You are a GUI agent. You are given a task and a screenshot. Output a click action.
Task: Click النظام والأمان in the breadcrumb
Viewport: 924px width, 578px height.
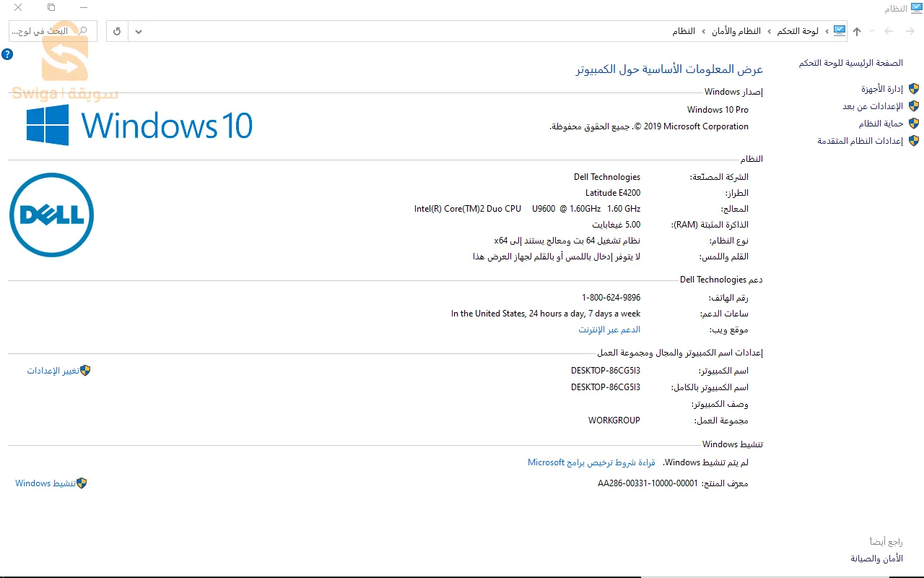pyautogui.click(x=736, y=31)
